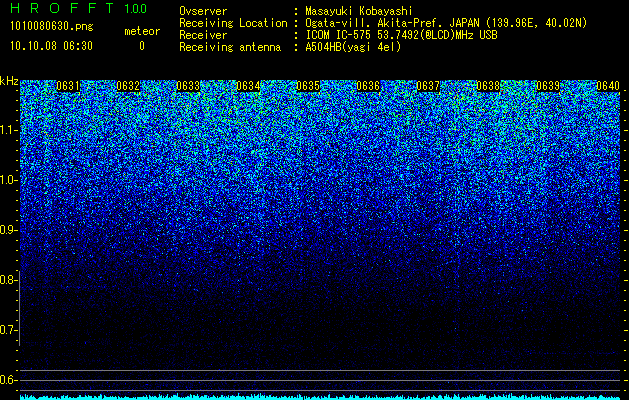Click the 0637 time marker
The width and height of the screenshot is (629, 400).
pos(428,86)
